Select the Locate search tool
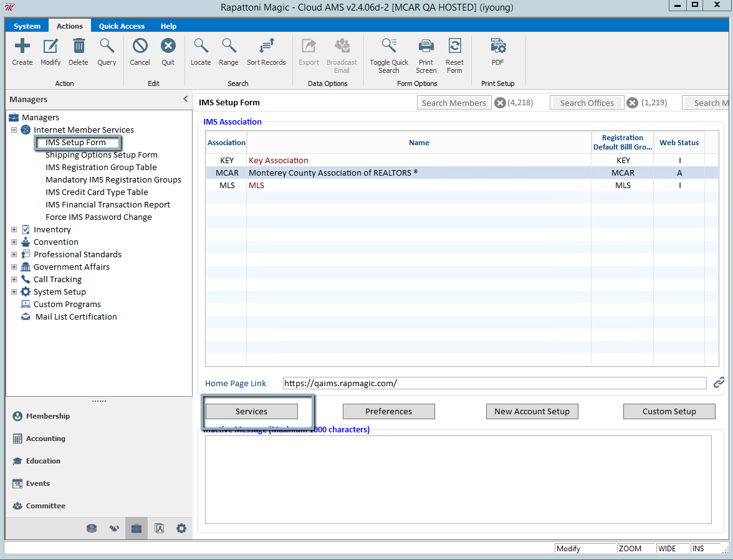 [x=201, y=46]
